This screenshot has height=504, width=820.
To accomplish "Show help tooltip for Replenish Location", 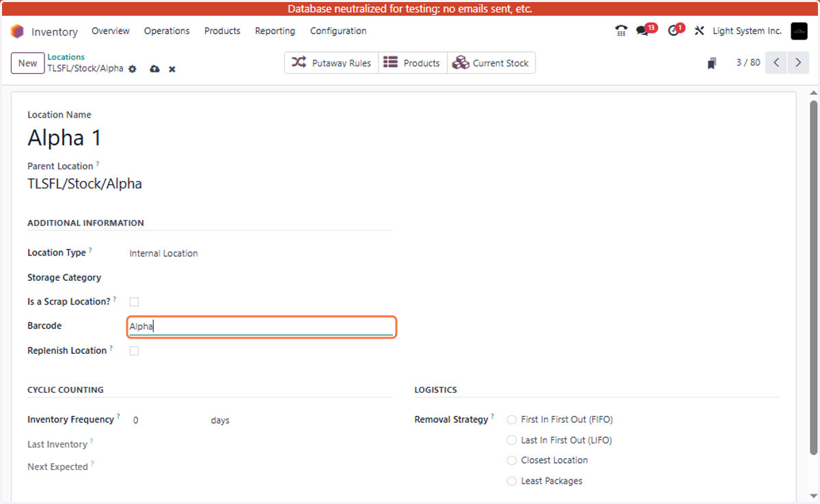I will pyautogui.click(x=111, y=348).
